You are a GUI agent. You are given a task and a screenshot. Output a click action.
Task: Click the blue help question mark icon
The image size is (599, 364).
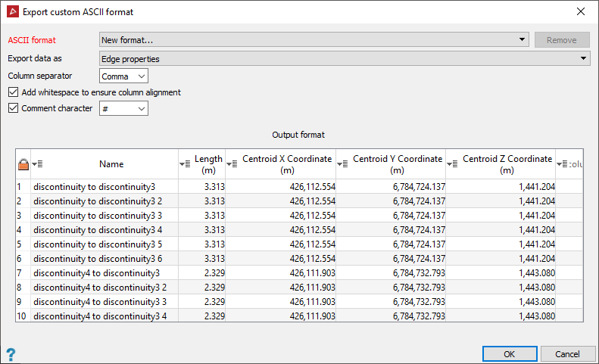[11, 353]
